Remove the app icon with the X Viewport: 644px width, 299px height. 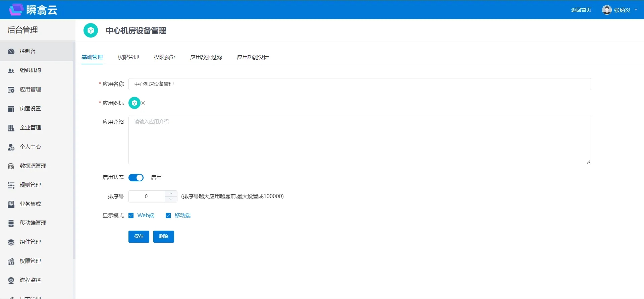point(143,103)
